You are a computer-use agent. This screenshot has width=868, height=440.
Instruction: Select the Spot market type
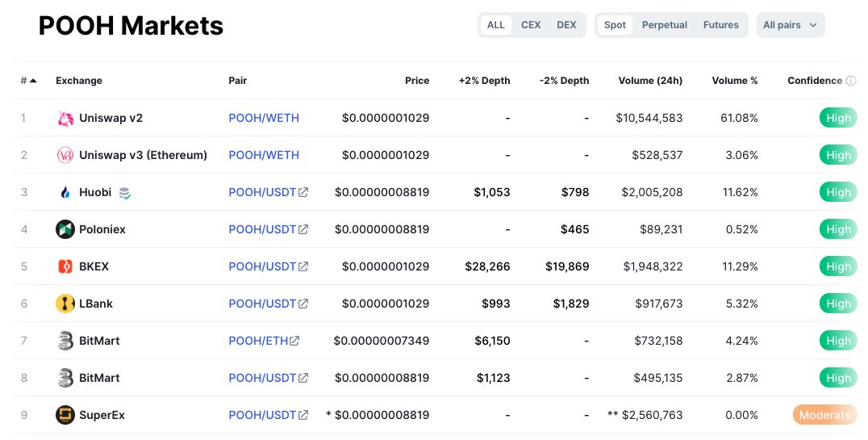615,25
